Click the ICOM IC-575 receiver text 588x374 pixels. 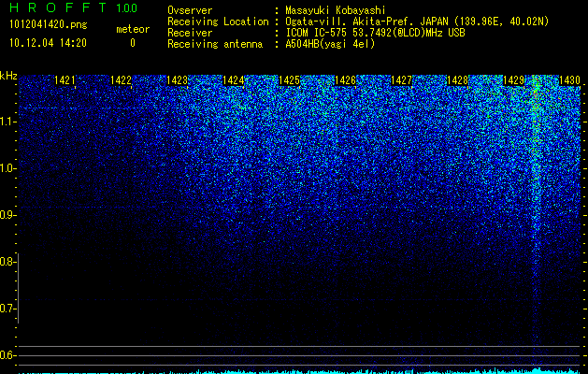pos(375,33)
